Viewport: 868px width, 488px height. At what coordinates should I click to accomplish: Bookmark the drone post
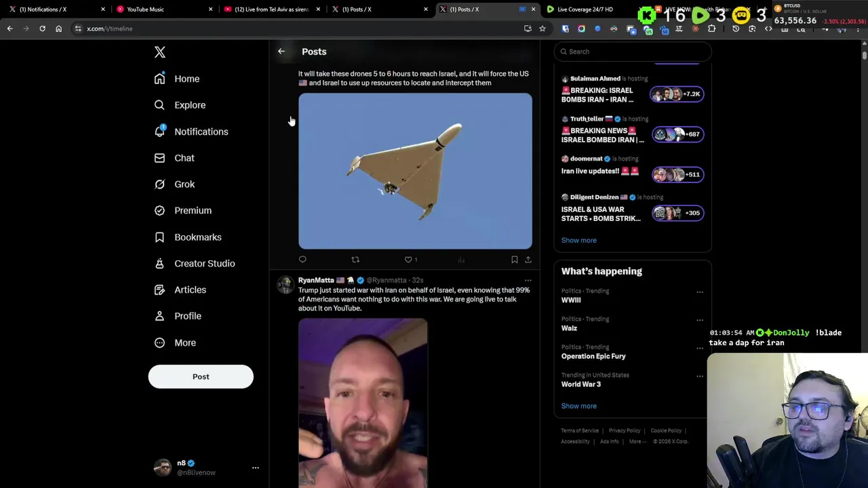[514, 260]
